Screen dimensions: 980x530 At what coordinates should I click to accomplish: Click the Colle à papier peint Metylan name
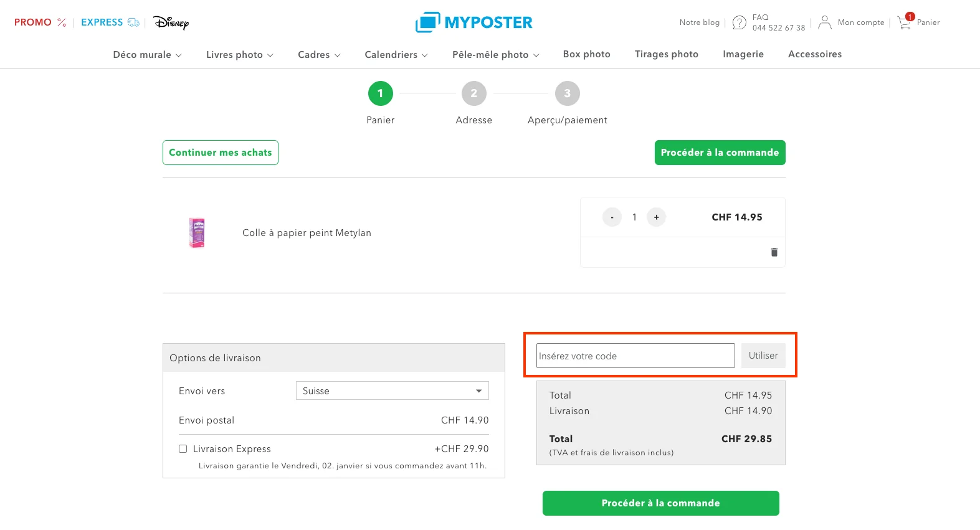tap(307, 233)
